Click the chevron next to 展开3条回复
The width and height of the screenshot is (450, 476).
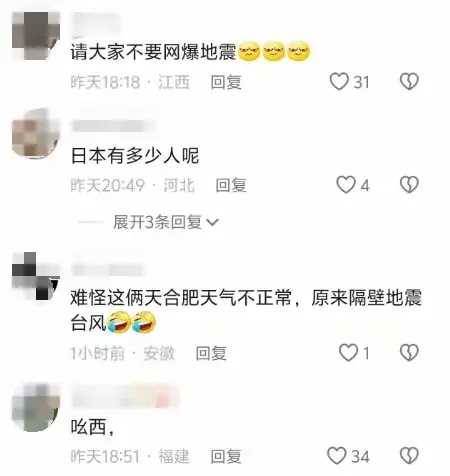(213, 222)
